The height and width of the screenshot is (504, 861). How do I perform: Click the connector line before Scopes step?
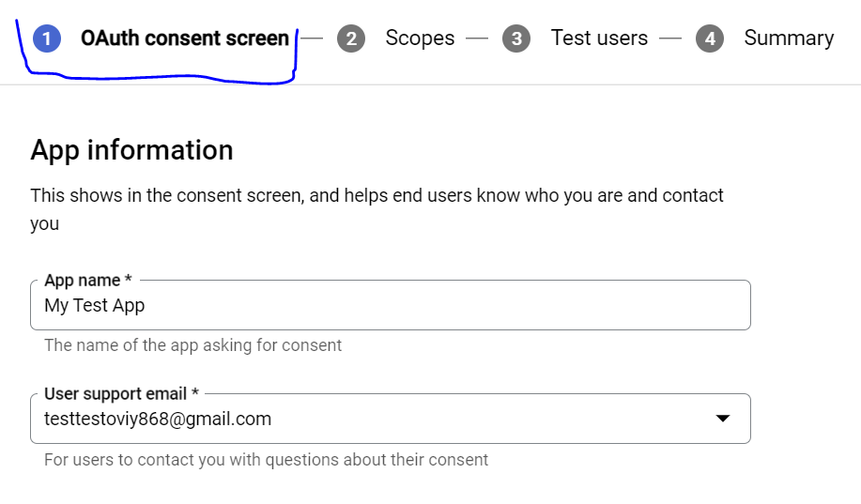coord(312,38)
